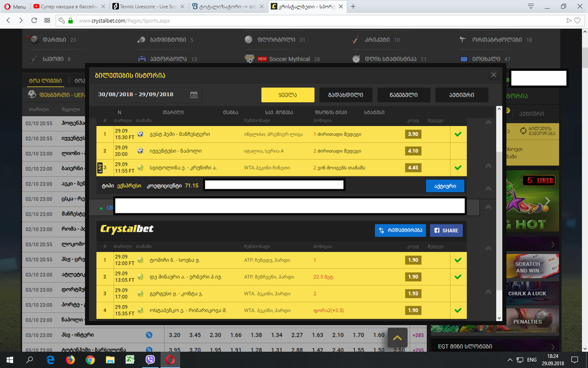Collapse ticket with the topmost double chevron
The height and width of the screenshot is (368, 588).
click(488, 122)
